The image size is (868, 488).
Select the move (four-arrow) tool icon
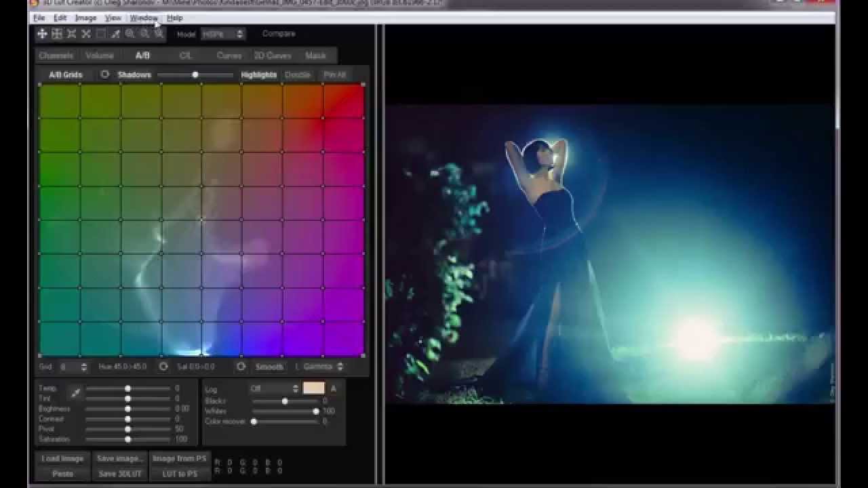click(42, 34)
